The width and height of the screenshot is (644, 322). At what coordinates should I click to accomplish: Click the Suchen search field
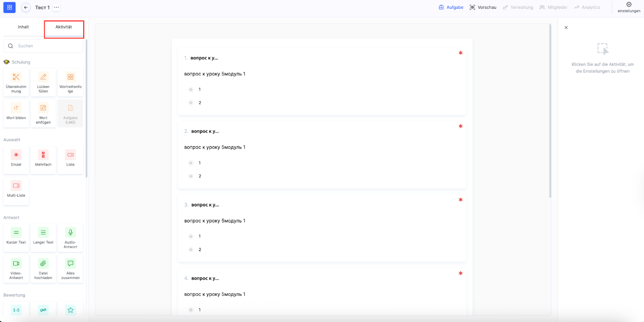[43, 46]
